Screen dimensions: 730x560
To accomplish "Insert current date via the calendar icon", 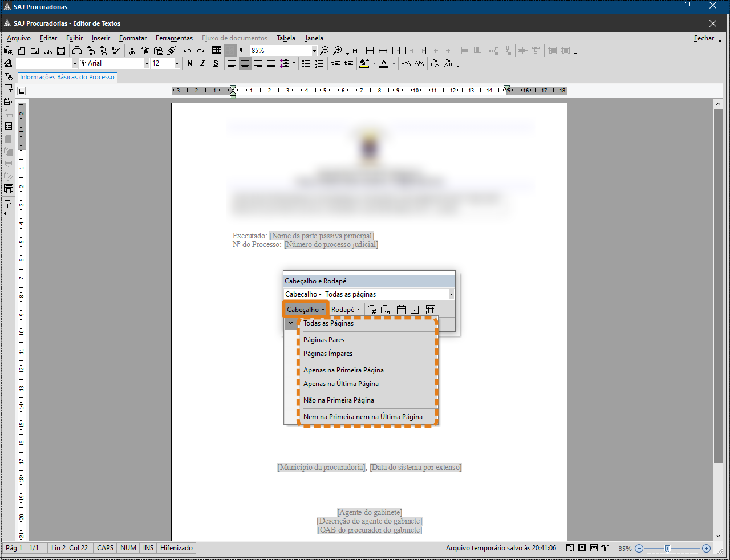I will click(401, 310).
